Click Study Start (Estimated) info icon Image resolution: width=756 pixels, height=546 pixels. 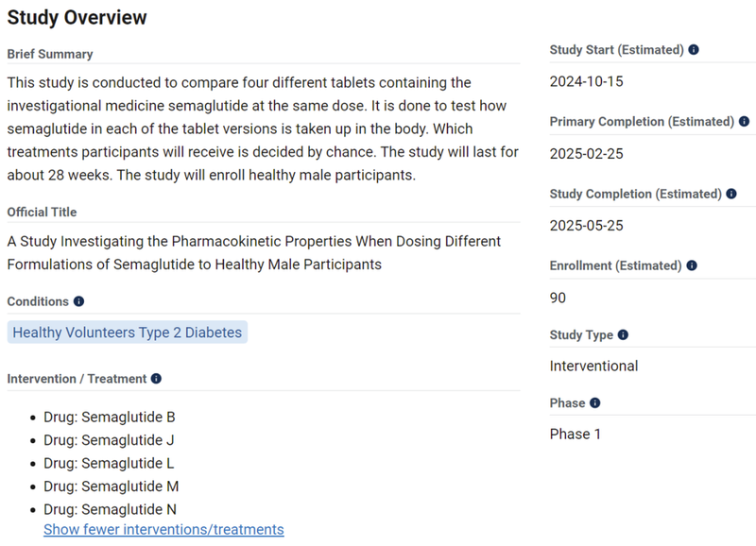pos(694,50)
